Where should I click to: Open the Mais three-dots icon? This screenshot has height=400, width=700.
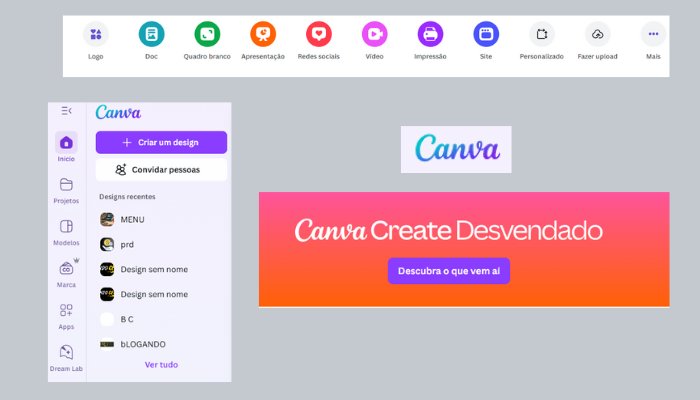point(653,34)
